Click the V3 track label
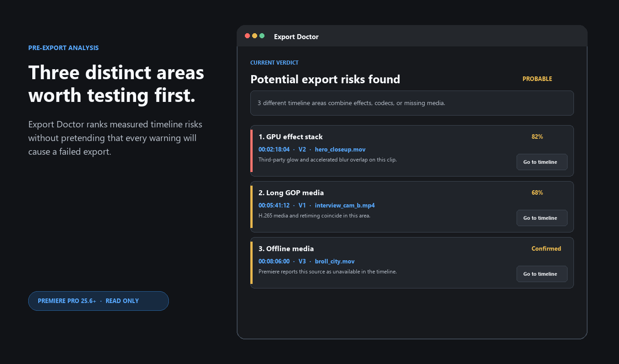619x364 pixels. (x=302, y=261)
